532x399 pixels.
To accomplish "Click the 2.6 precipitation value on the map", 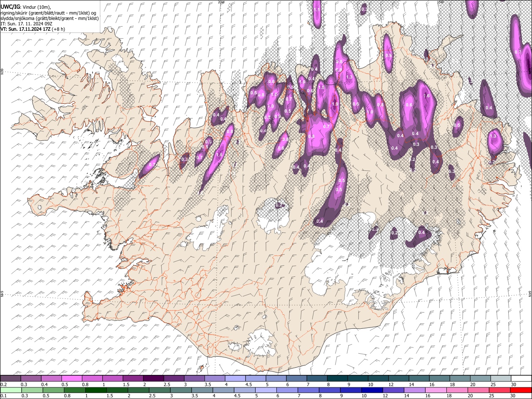I will tap(426, 96).
